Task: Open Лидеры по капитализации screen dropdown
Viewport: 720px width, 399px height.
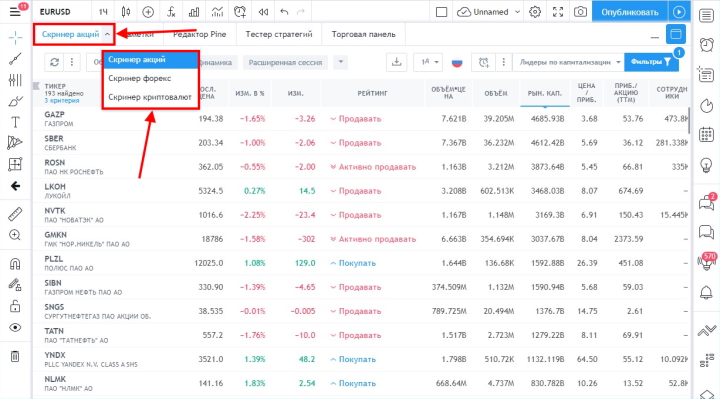Action: (x=569, y=62)
